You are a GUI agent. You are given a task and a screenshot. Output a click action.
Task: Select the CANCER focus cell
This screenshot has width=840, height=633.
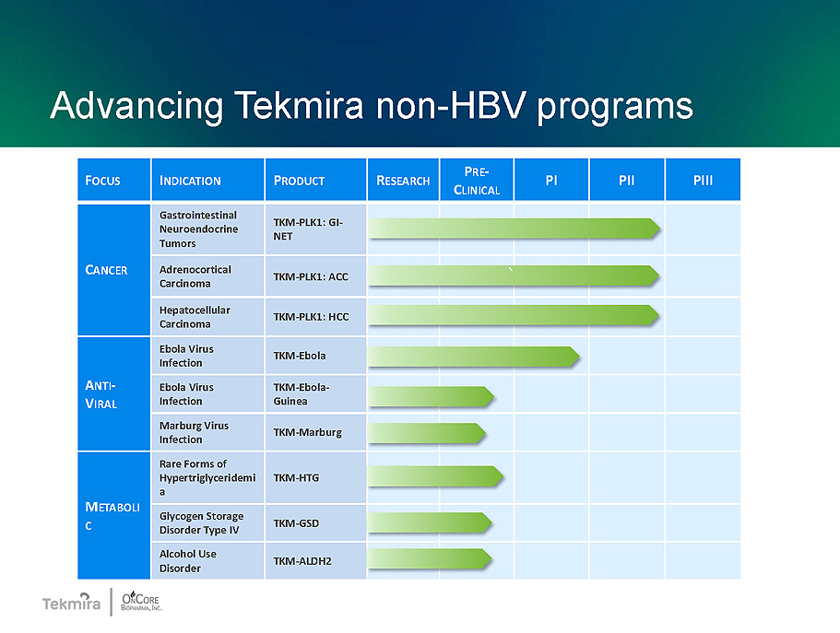(113, 270)
